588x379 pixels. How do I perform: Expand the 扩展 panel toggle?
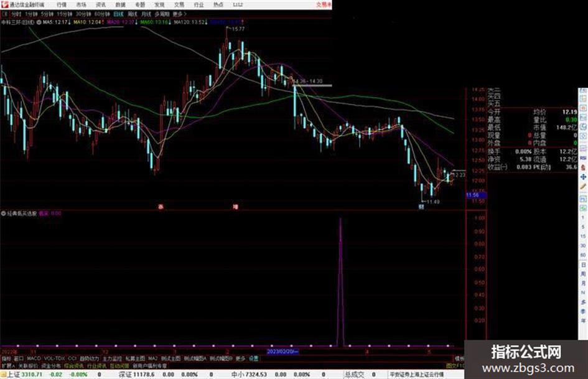[x=7, y=365]
